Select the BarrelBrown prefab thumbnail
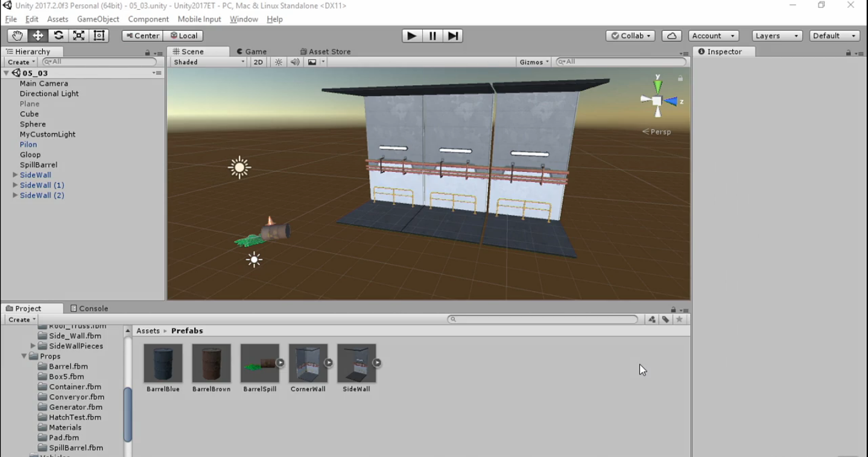 point(211,364)
